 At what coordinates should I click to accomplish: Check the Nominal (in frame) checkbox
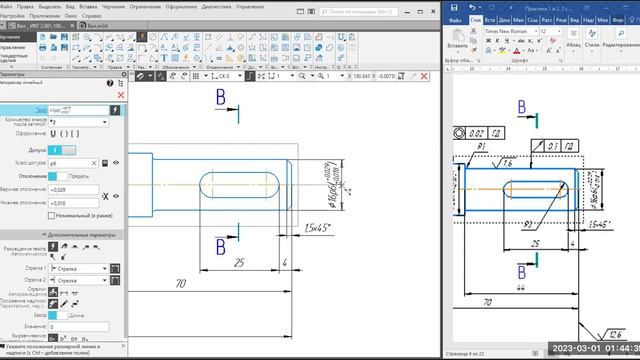pyautogui.click(x=51, y=216)
